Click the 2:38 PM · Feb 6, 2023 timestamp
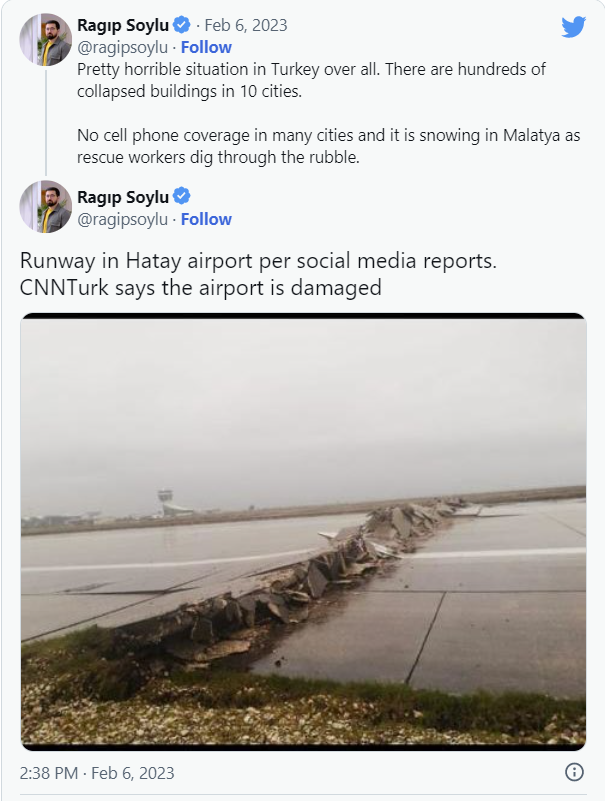The width and height of the screenshot is (605, 801). (97, 773)
